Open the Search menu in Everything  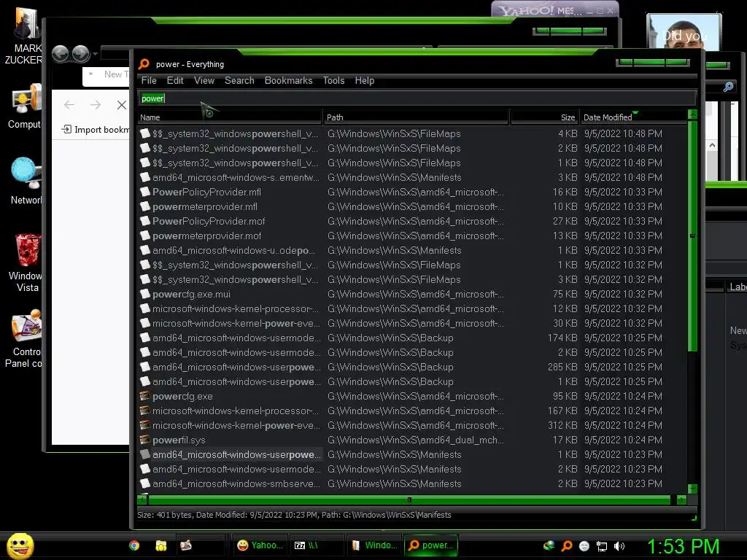pos(239,80)
